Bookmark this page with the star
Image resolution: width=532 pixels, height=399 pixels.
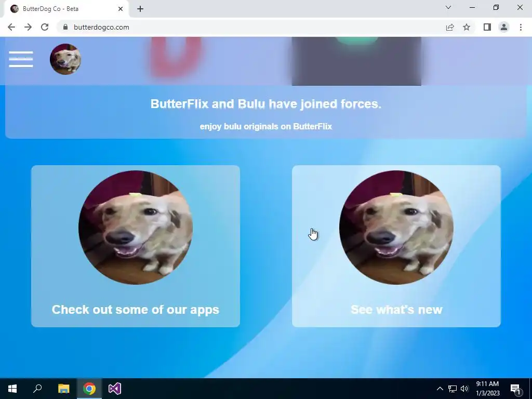click(x=467, y=27)
